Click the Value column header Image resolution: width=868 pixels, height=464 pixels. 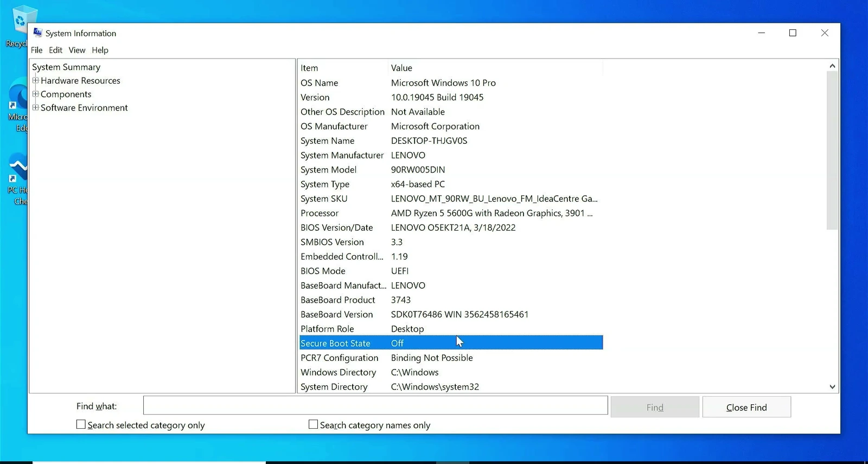(496, 68)
